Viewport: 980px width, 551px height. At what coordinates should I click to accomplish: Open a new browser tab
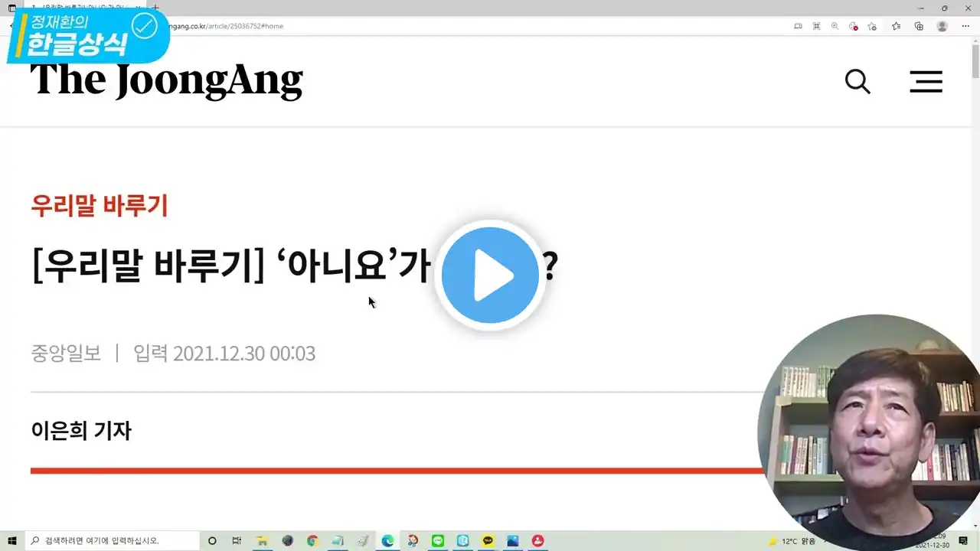[x=156, y=8]
